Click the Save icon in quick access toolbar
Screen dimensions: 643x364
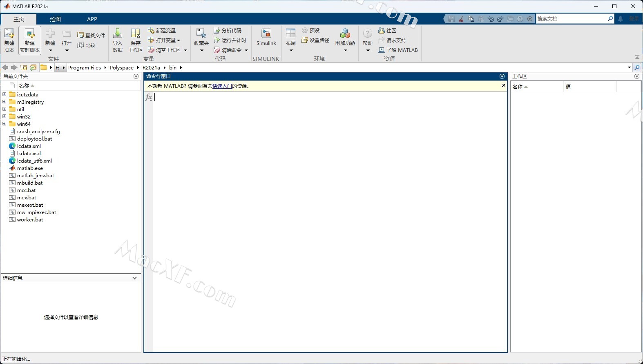click(451, 19)
